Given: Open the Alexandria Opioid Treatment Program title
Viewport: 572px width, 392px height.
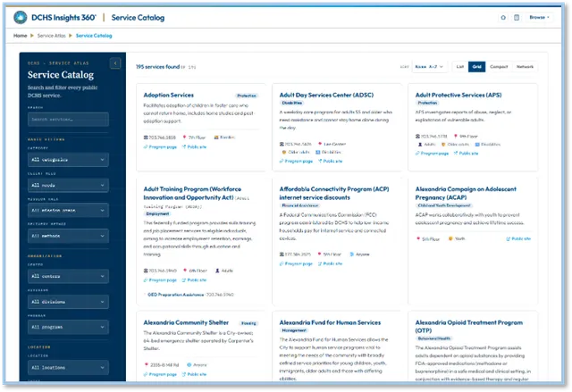Looking at the screenshot, I should [x=469, y=327].
